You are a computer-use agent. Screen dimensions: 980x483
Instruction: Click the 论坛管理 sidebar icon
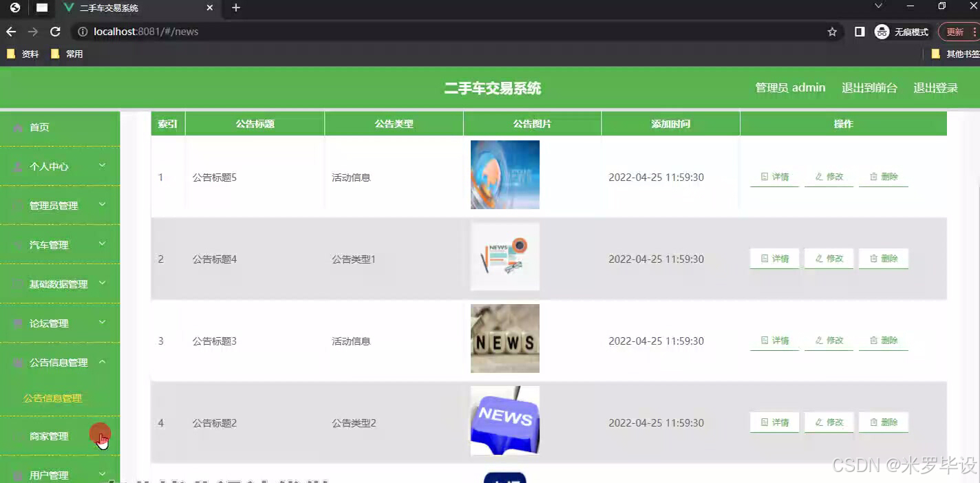pyautogui.click(x=18, y=323)
